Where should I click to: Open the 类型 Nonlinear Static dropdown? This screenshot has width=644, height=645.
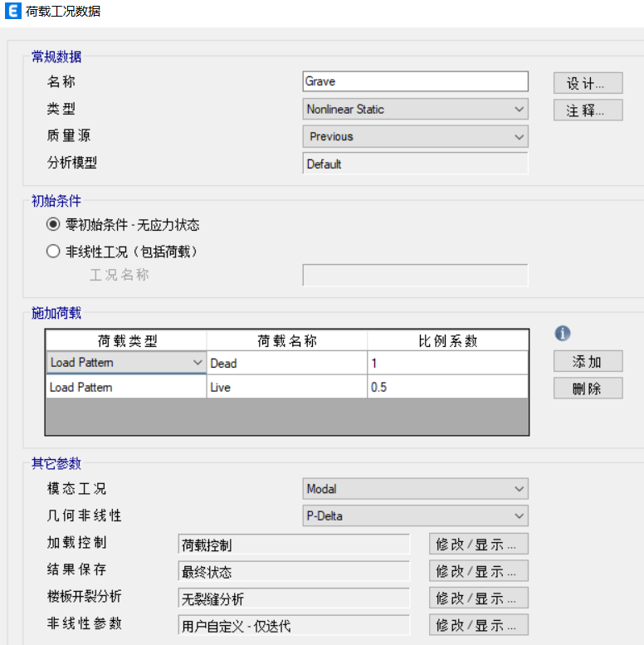pyautogui.click(x=416, y=109)
